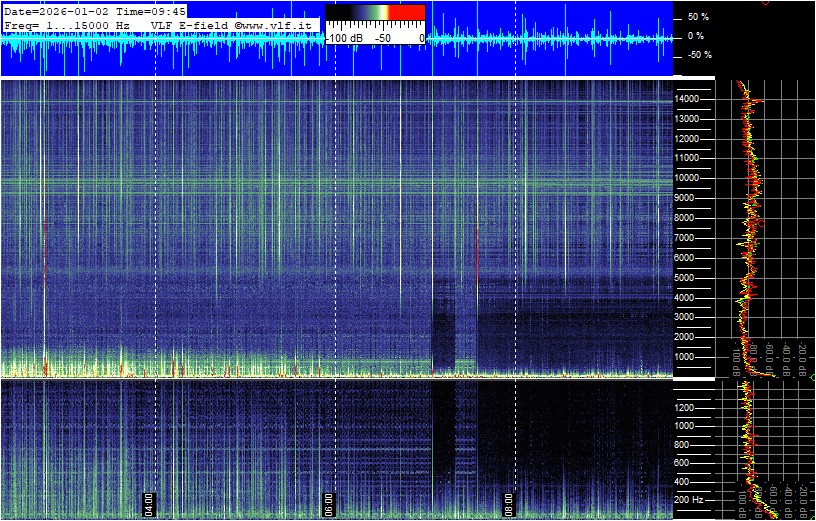Image resolution: width=816 pixels, height=521 pixels.
Task: Click the 04:00 time marker label
Action: (x=148, y=502)
